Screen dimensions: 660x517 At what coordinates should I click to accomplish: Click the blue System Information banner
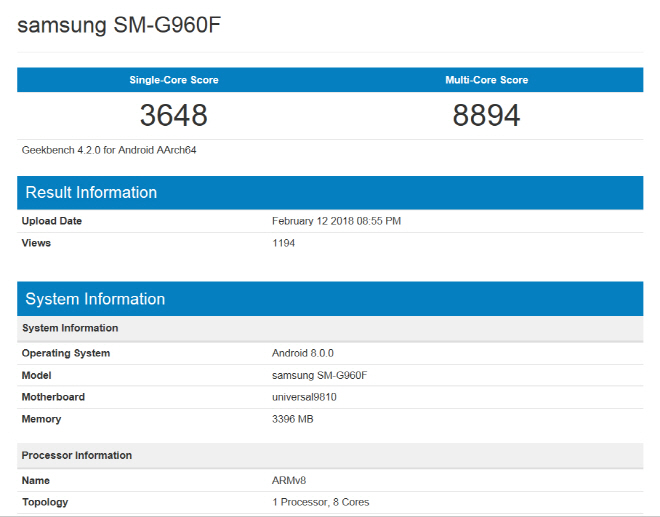click(330, 298)
